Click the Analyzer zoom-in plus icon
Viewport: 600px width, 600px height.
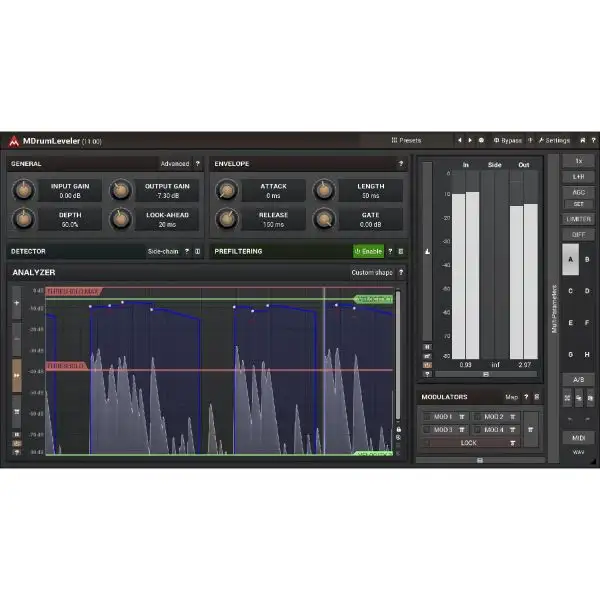click(16, 301)
